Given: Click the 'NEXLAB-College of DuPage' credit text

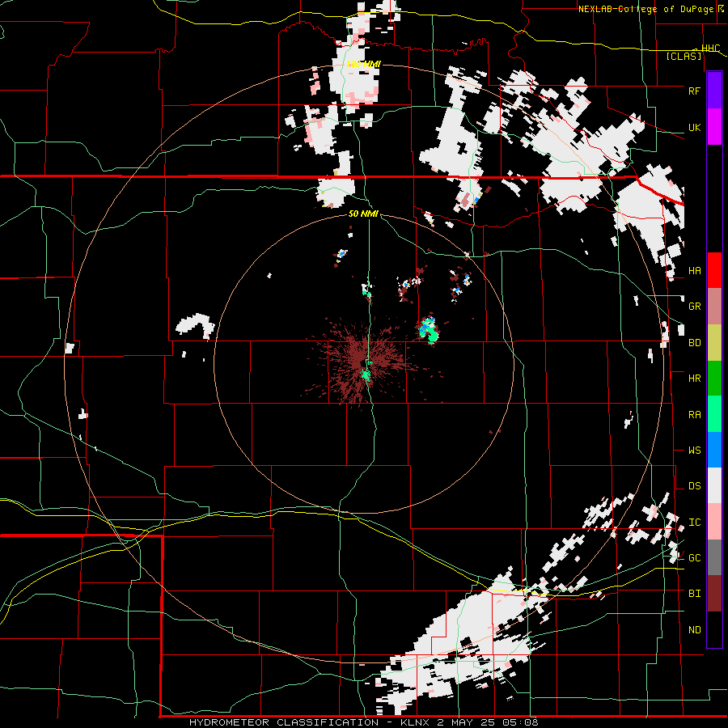Looking at the screenshot, I should pos(647,9).
